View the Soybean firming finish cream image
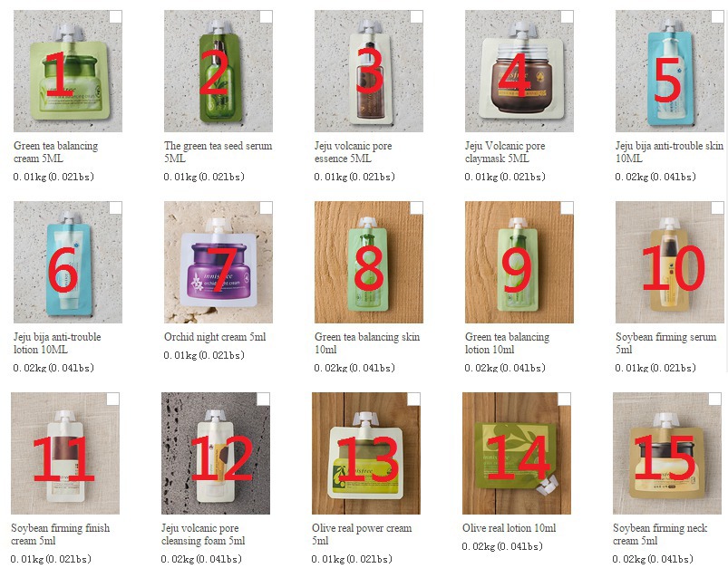Viewport: 728px width, 568px height. click(65, 453)
